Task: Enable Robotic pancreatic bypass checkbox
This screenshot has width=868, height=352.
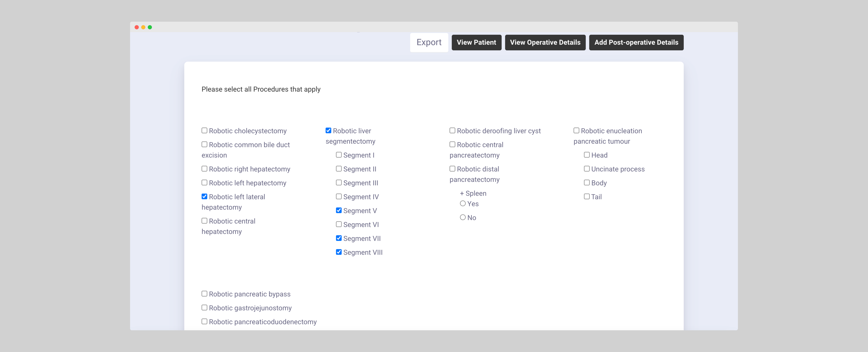Action: click(204, 294)
